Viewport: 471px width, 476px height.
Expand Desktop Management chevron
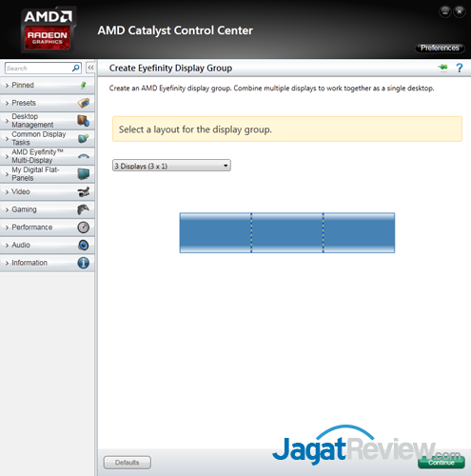click(x=7, y=121)
